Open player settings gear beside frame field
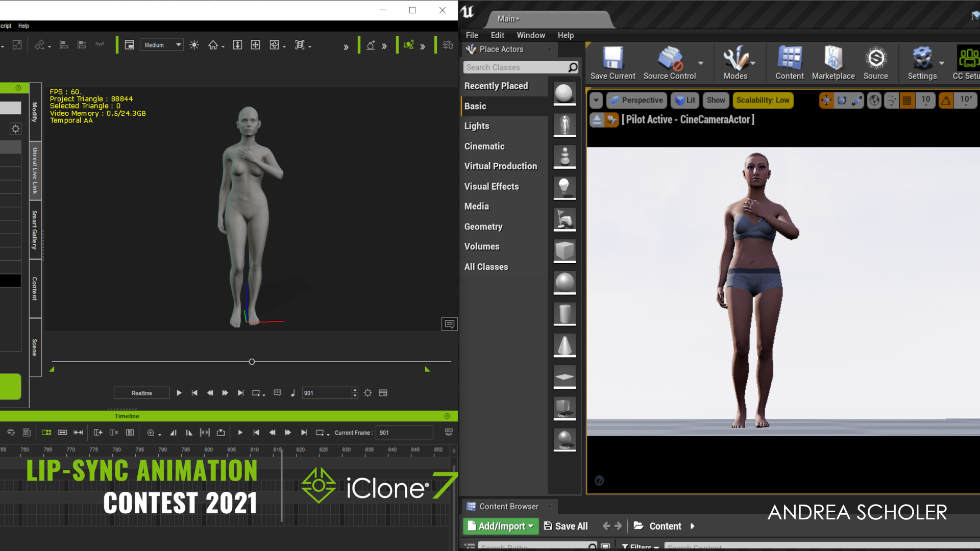 (x=368, y=393)
